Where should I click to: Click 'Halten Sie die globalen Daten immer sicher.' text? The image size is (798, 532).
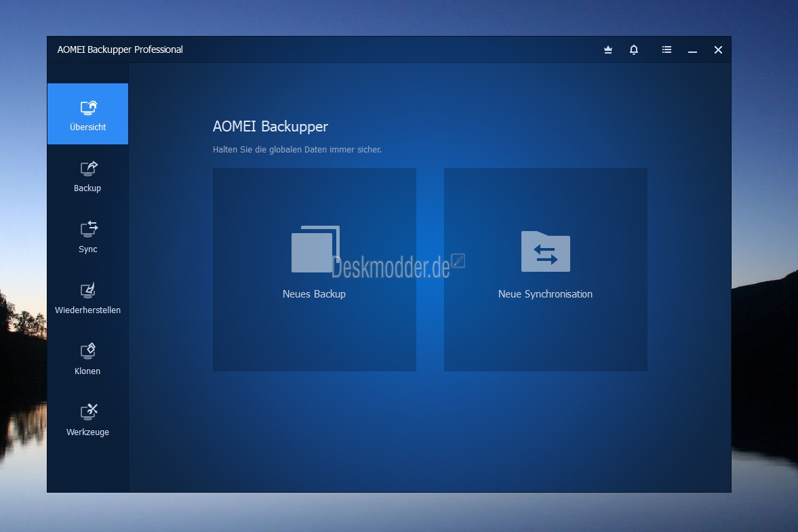(297, 150)
